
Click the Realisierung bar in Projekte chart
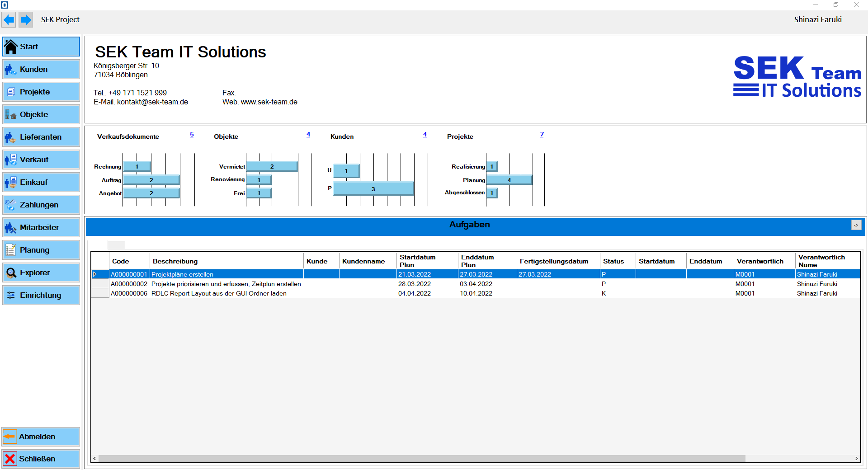click(x=492, y=166)
